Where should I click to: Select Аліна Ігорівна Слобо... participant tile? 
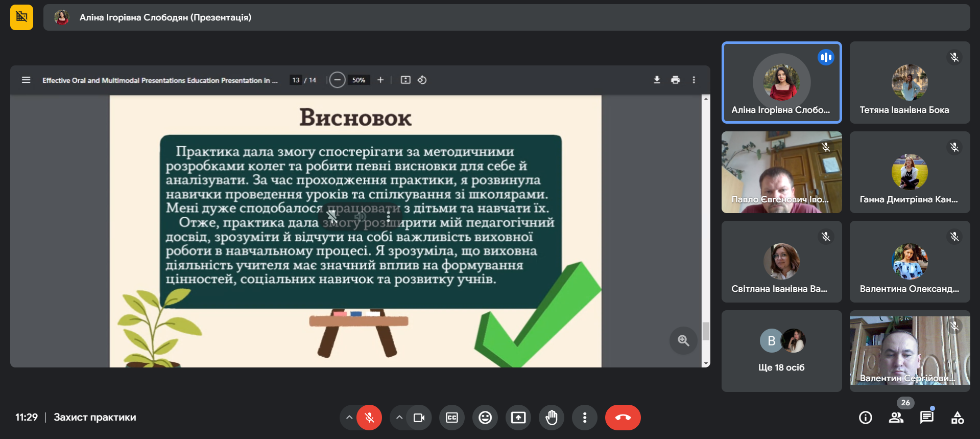(781, 82)
